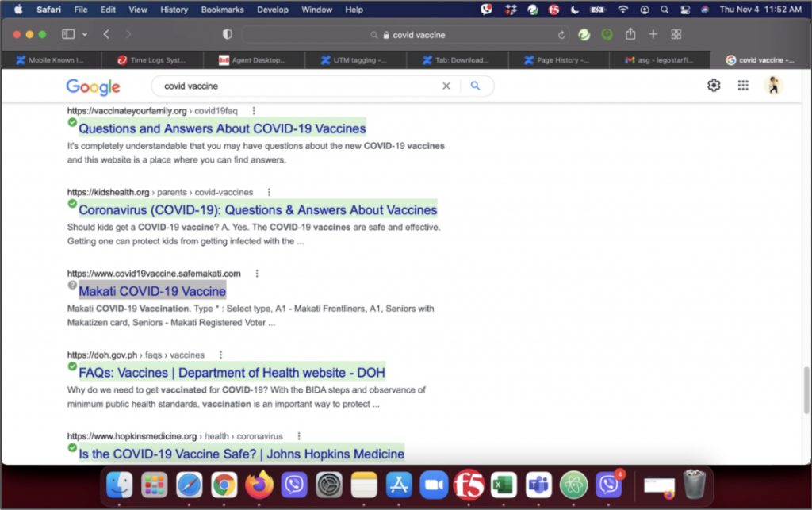Open macOS Control Center toggles in menu bar
The width and height of the screenshot is (812, 510).
684,10
